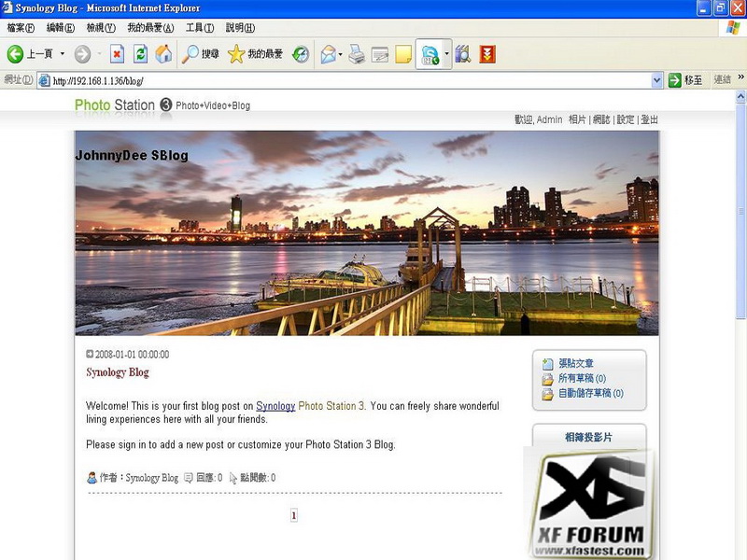Select page number 1 in pagination
Image resolution: width=747 pixels, height=560 pixels.
294,515
